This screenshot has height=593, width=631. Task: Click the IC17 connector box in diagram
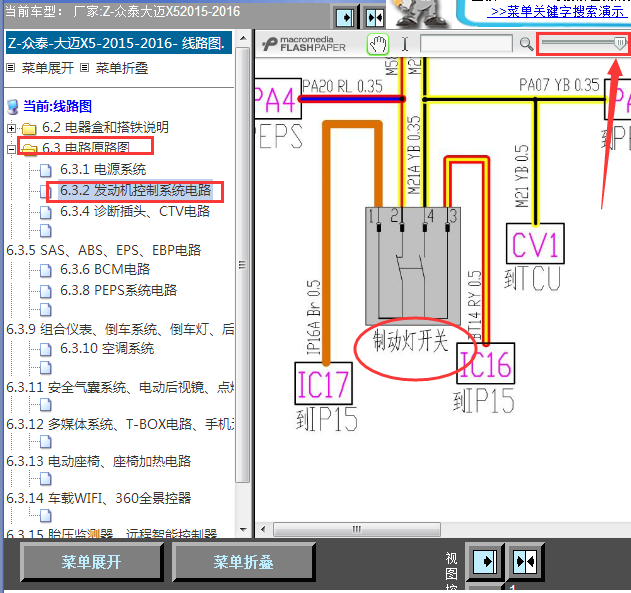click(323, 383)
